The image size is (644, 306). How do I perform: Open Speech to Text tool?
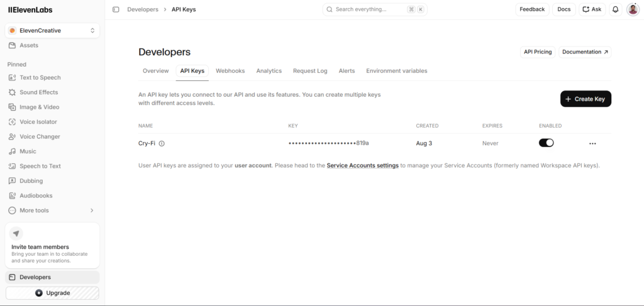52,166
